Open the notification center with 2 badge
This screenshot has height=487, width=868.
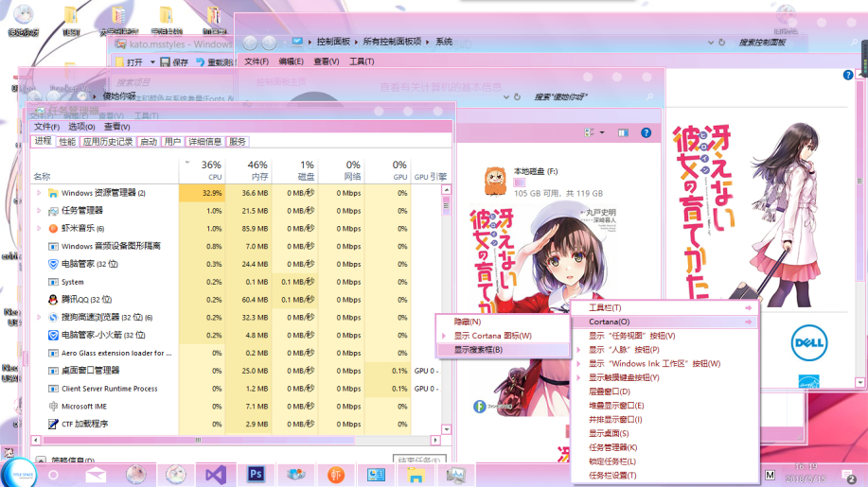pos(849,476)
